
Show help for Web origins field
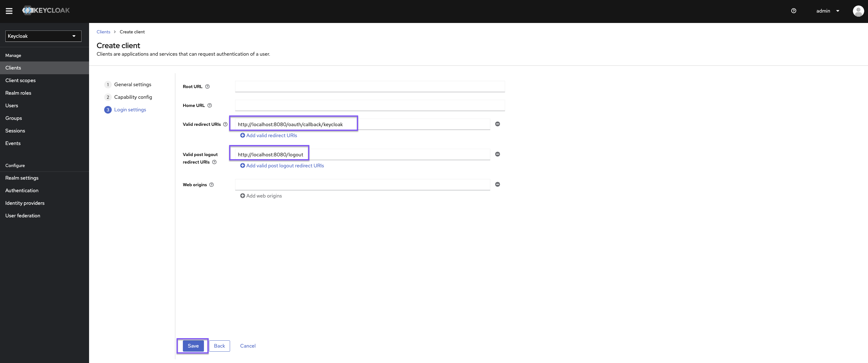(x=211, y=185)
